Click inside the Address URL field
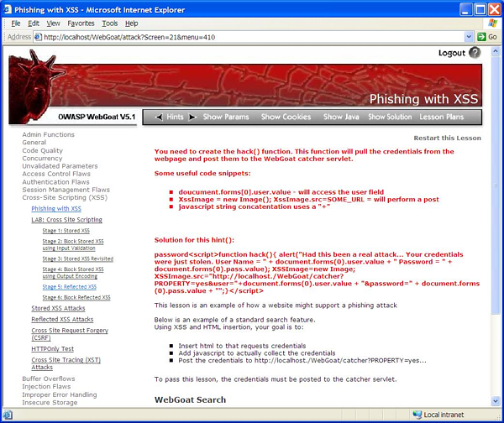 point(254,37)
